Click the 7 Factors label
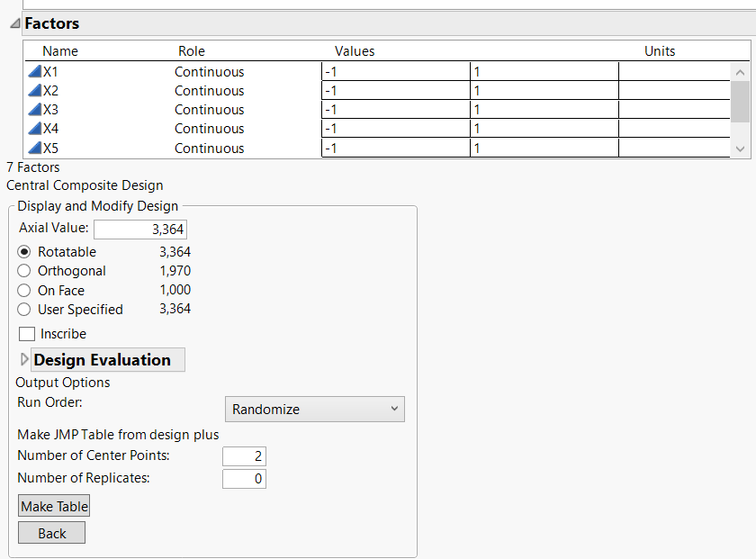The height and width of the screenshot is (559, 756). [33, 167]
